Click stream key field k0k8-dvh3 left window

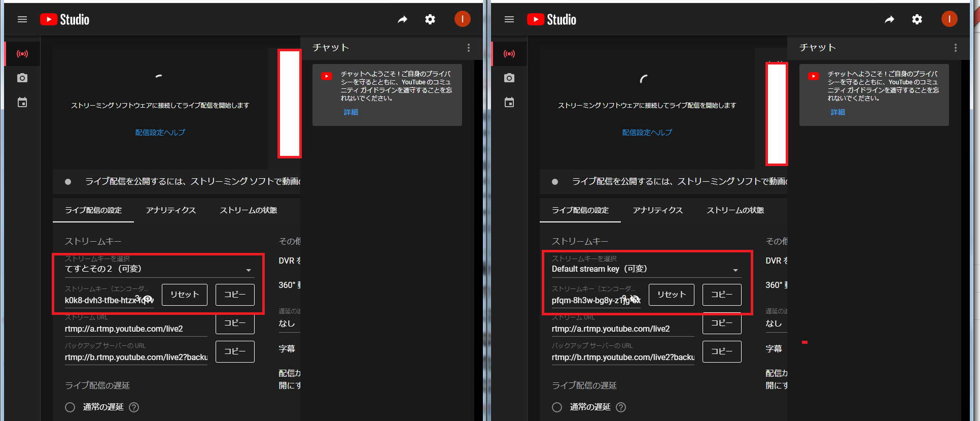[x=109, y=300]
